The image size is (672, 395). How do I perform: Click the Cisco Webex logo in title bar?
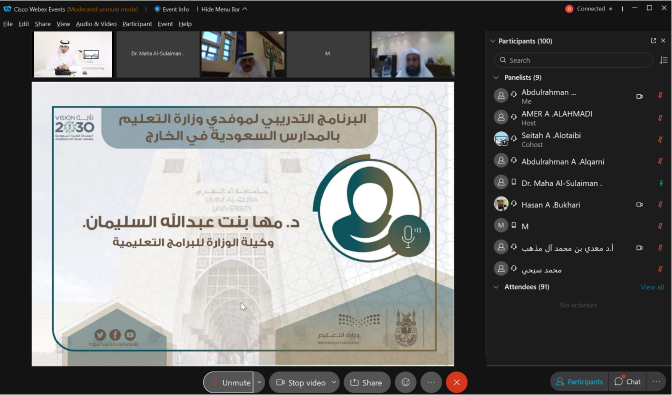click(x=7, y=9)
